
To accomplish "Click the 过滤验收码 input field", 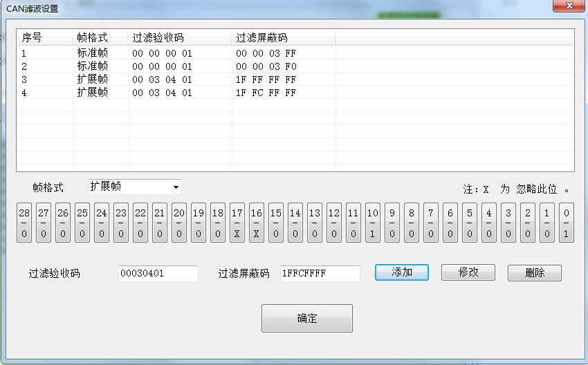I will (x=158, y=274).
